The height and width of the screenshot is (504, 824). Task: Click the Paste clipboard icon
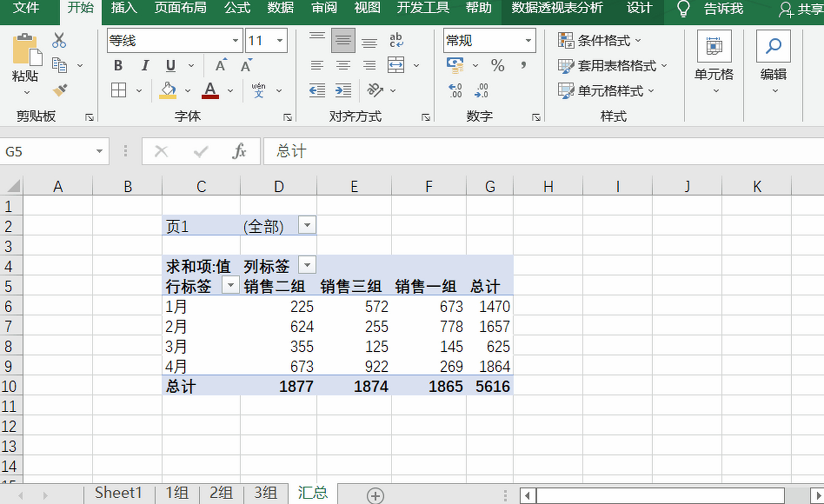[27, 50]
